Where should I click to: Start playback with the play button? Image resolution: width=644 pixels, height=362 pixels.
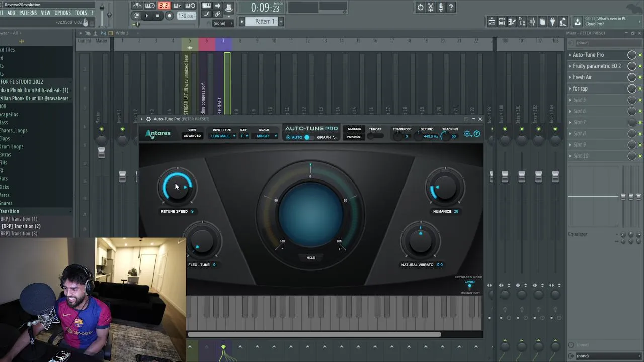(x=146, y=16)
